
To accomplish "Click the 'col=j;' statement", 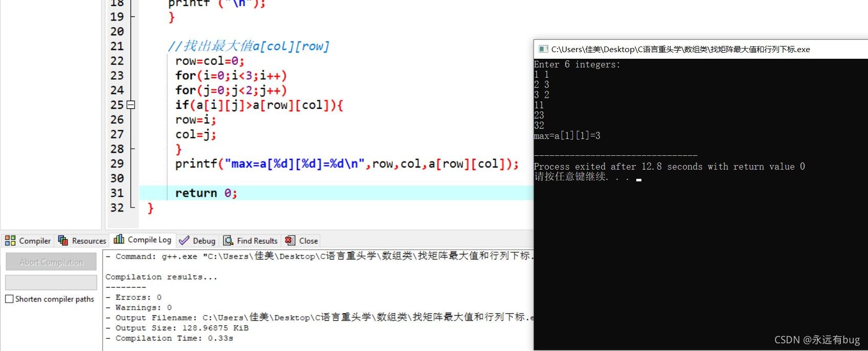I will [196, 134].
